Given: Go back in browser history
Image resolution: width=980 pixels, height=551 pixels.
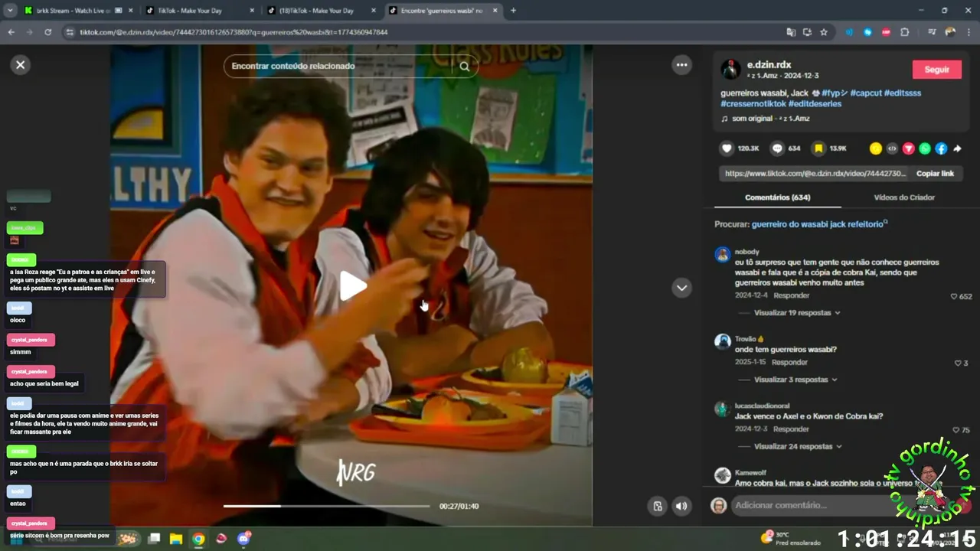Looking at the screenshot, I should 11,32.
